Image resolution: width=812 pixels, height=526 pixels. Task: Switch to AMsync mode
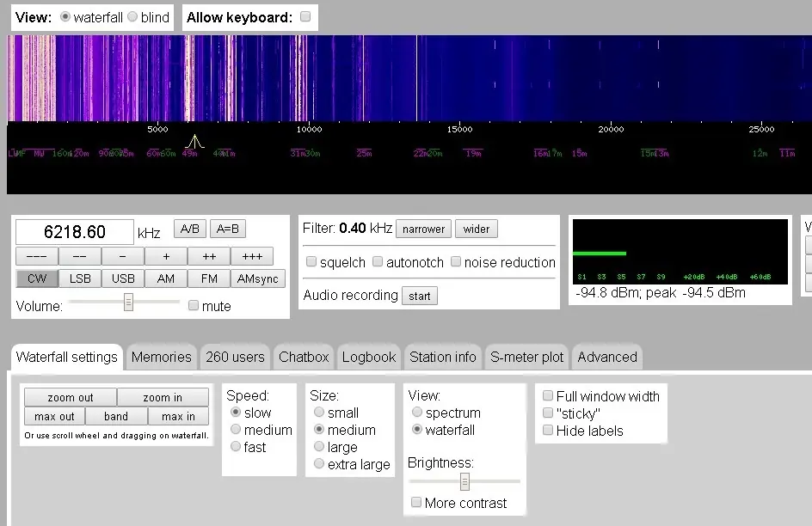click(258, 278)
